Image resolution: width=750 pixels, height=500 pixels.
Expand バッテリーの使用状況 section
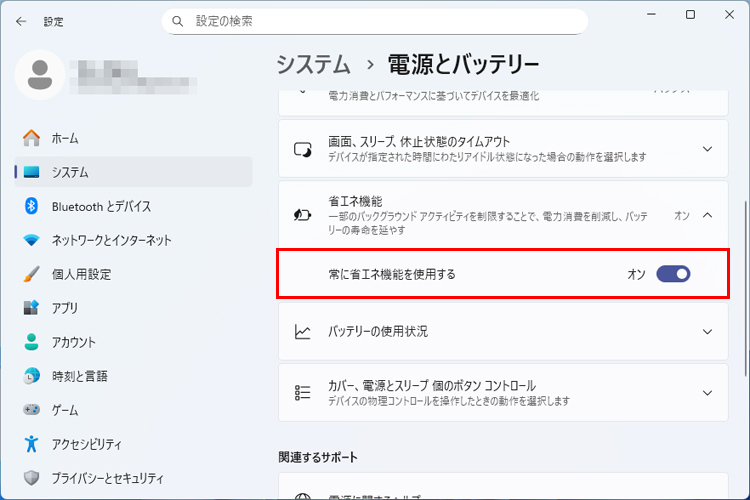click(707, 332)
